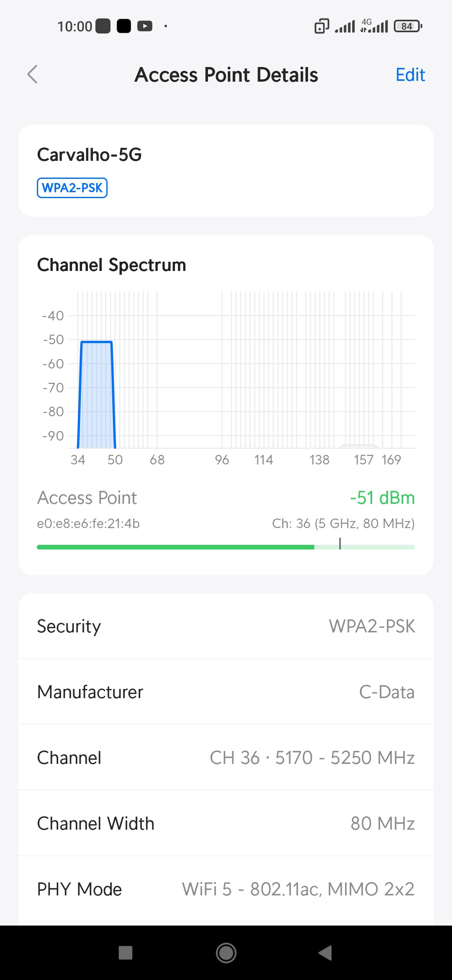
Task: Tap the Edit link
Action: point(410,75)
